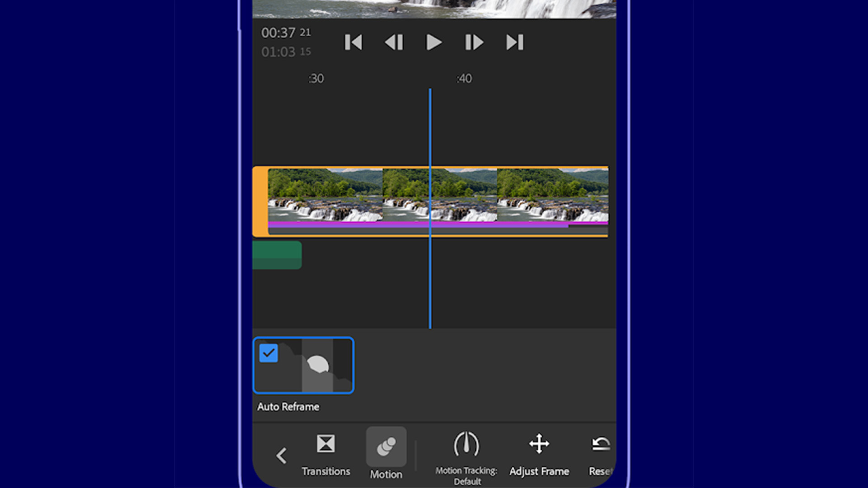Image resolution: width=868 pixels, height=488 pixels.
Task: Click the step back playback button
Action: (x=393, y=42)
